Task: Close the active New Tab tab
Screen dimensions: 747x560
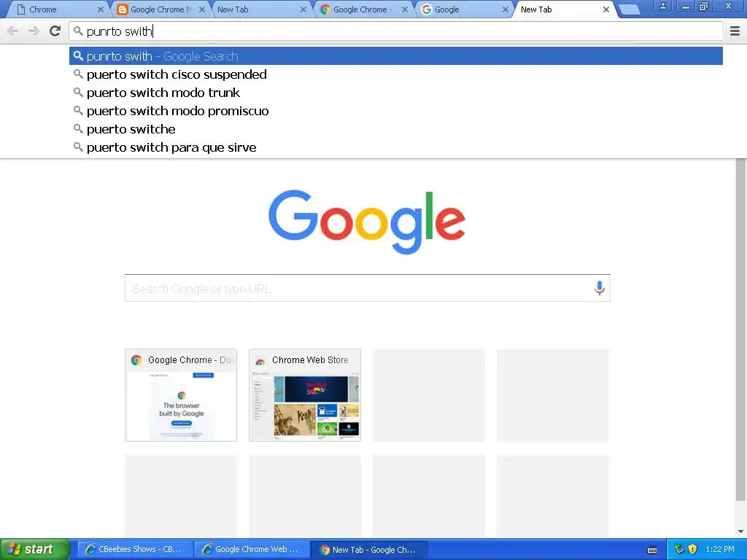Action: (x=606, y=9)
